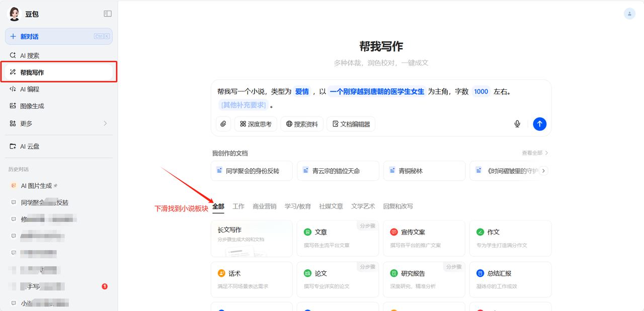Open the 长文写作 template card

(x=252, y=239)
